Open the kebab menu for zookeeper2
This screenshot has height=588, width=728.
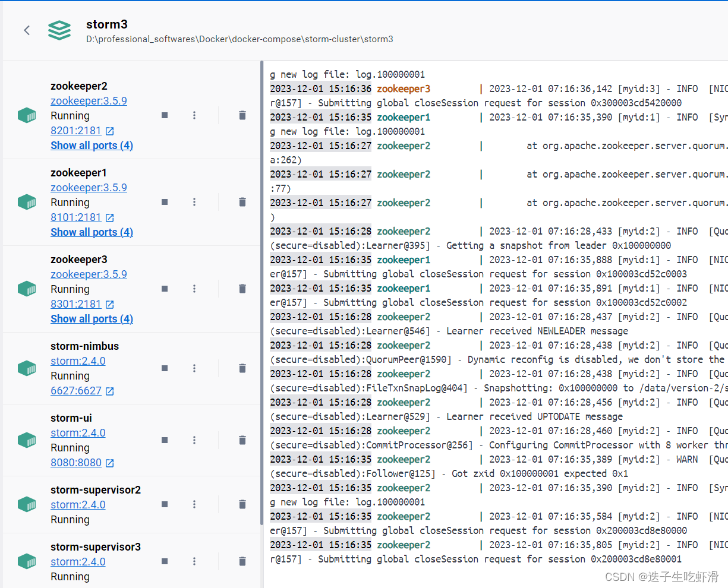click(x=194, y=115)
